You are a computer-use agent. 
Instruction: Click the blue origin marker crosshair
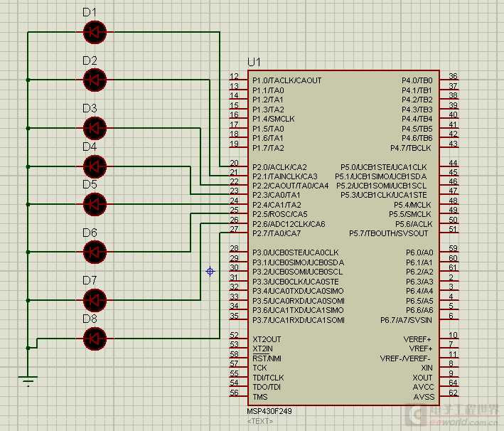tap(210, 272)
